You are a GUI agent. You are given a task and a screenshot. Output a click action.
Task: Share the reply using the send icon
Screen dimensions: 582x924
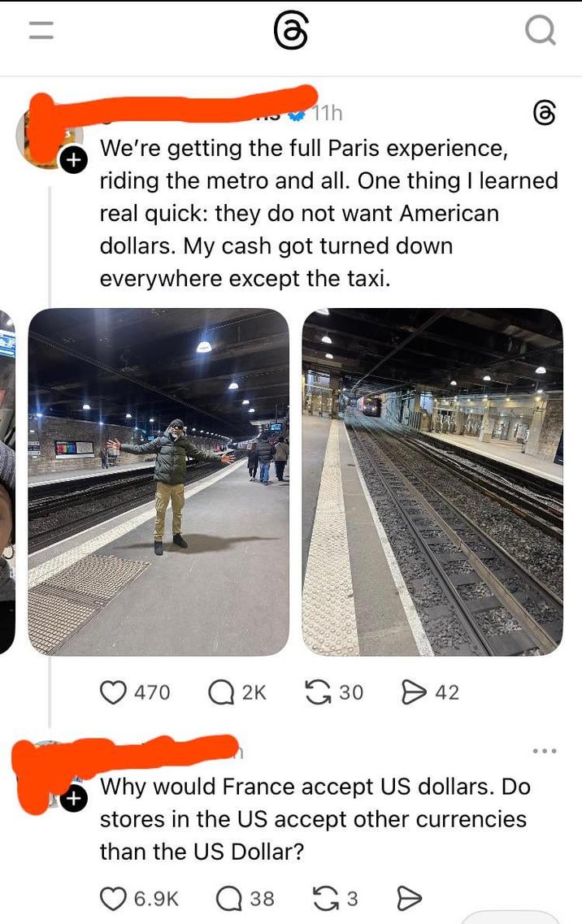[409, 899]
